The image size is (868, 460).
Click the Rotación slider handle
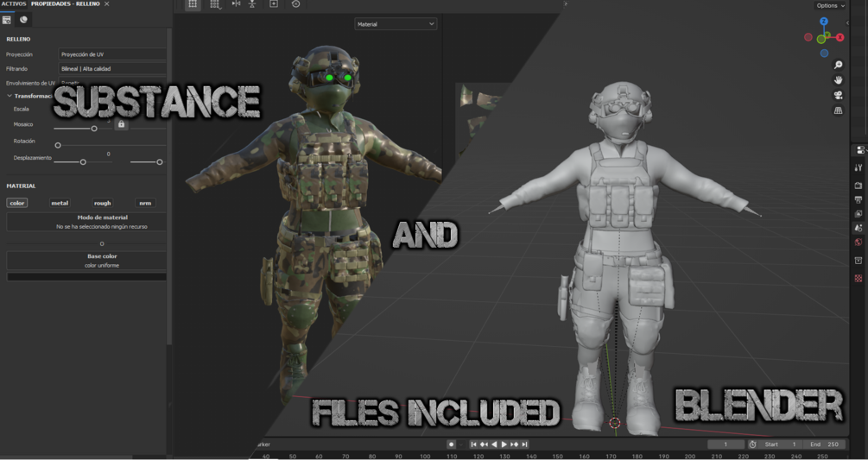[x=58, y=145]
